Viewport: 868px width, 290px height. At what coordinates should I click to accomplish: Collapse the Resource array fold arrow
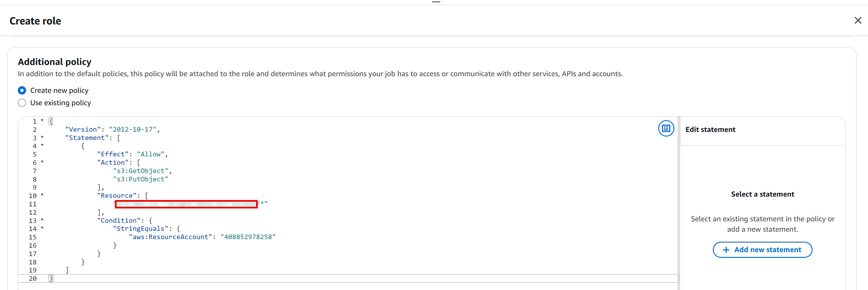[x=42, y=195]
